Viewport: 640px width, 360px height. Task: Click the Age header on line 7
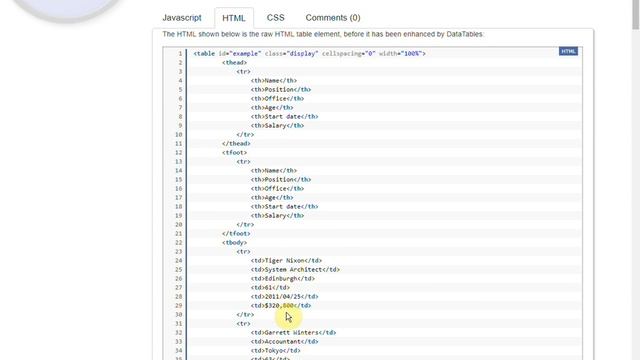pyautogui.click(x=272, y=108)
